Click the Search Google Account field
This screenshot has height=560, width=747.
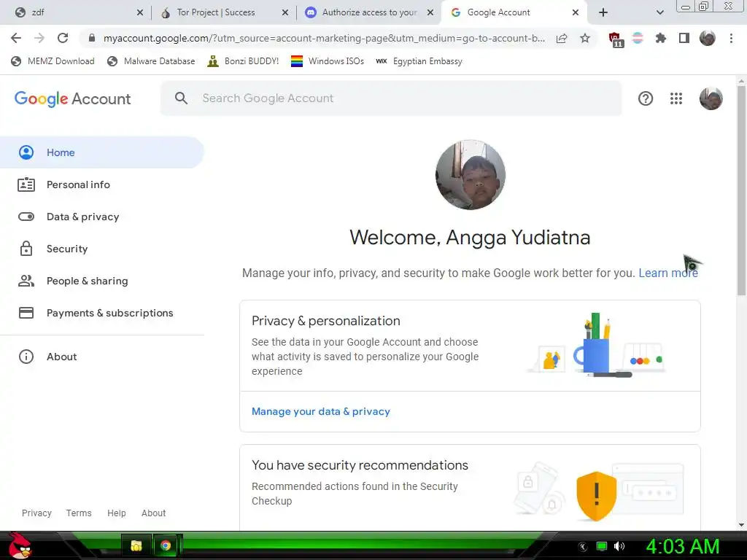391,98
